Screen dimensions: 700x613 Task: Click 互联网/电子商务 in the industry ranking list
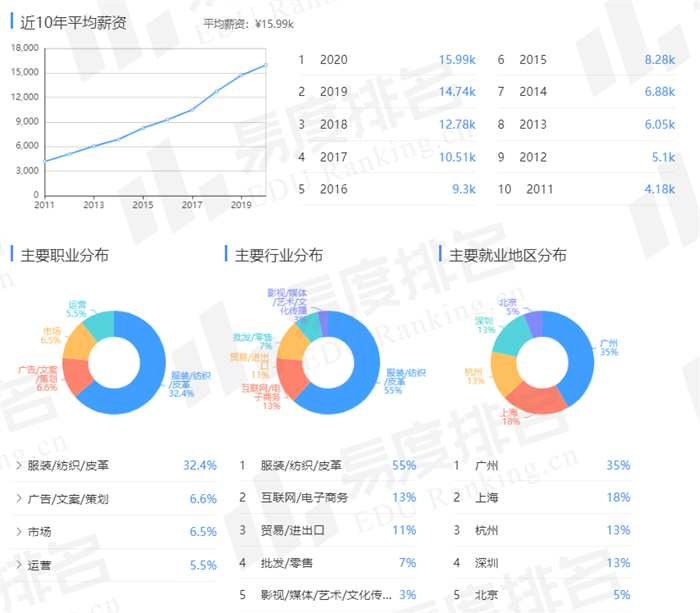(304, 498)
